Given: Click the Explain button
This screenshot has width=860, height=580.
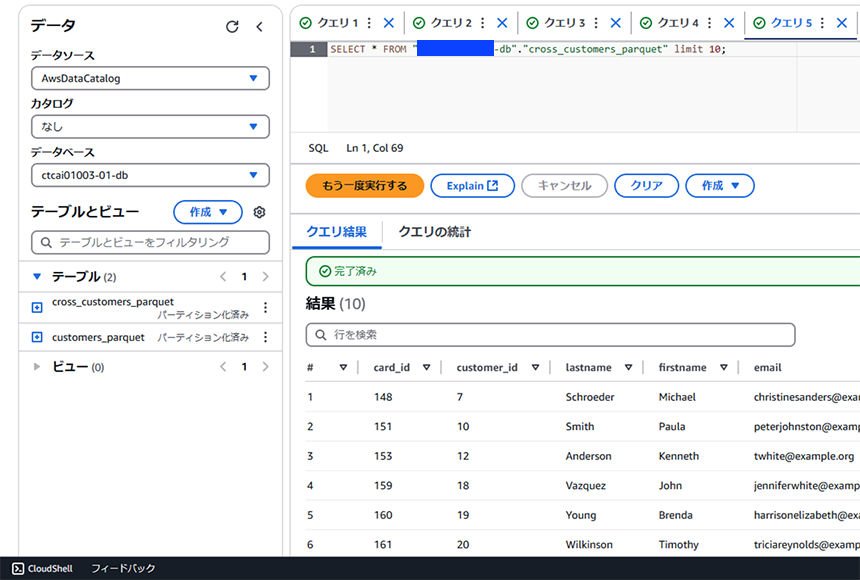Looking at the screenshot, I should coord(472,185).
